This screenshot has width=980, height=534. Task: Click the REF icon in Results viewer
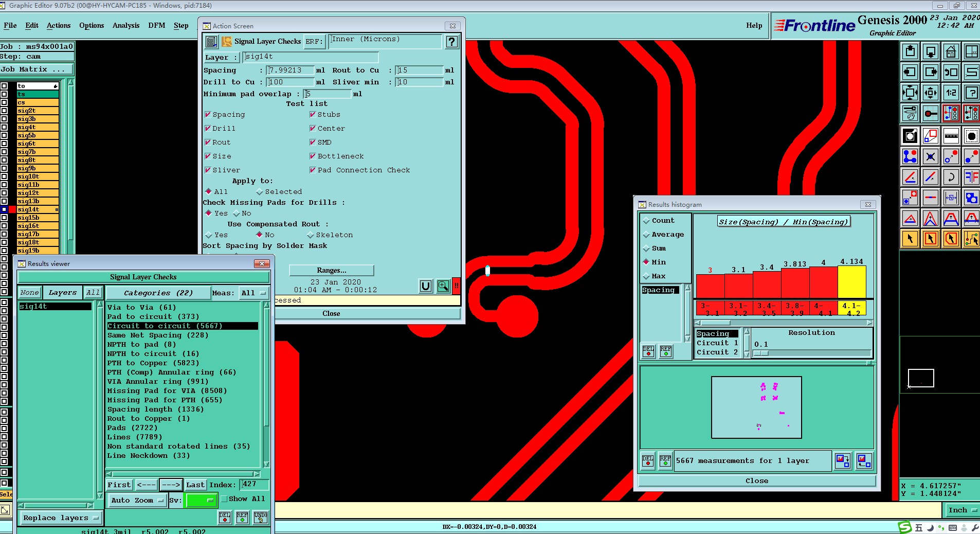[242, 518]
